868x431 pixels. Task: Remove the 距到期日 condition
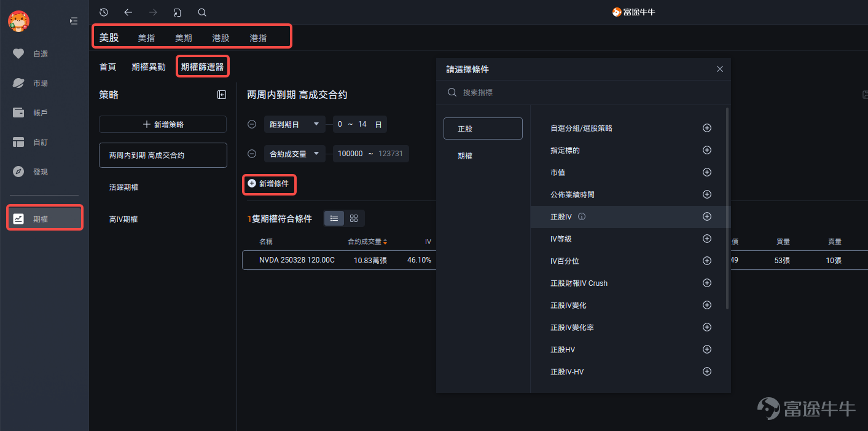coord(252,124)
